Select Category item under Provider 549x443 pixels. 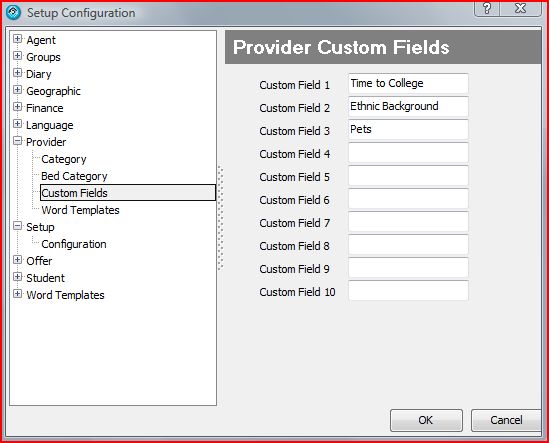point(64,159)
